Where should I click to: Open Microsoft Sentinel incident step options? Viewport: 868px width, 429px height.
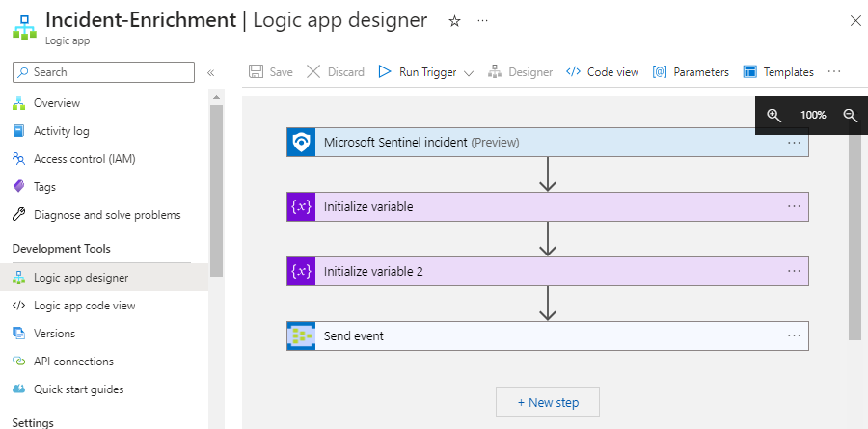pyautogui.click(x=794, y=143)
